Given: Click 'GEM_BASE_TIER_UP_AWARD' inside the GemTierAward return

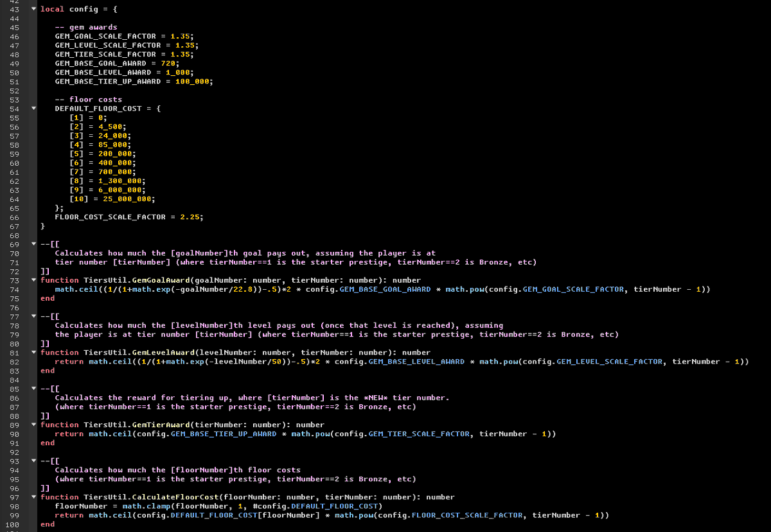Looking at the screenshot, I should (x=224, y=434).
